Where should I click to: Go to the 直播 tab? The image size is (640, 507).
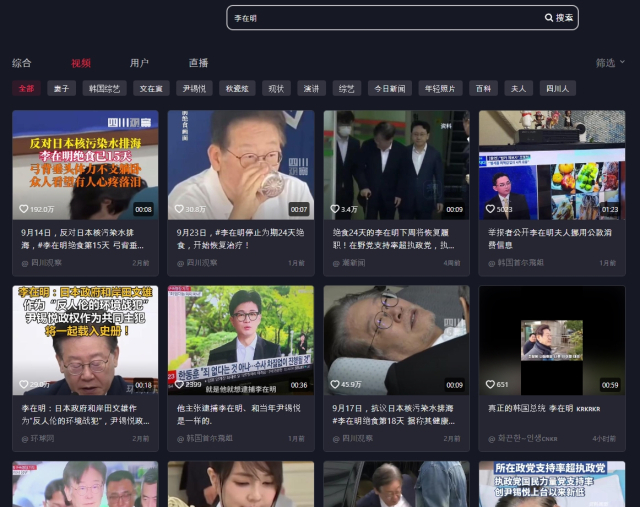[198, 63]
